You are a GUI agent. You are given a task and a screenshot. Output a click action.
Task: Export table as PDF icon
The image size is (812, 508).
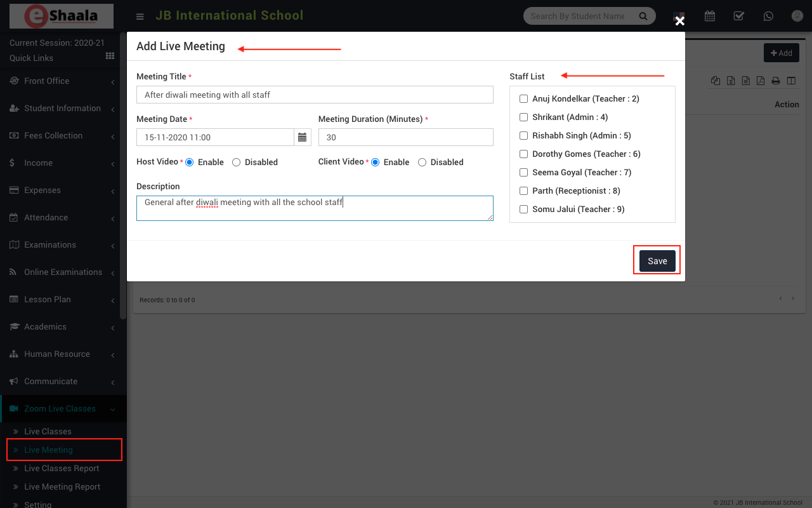[760, 81]
